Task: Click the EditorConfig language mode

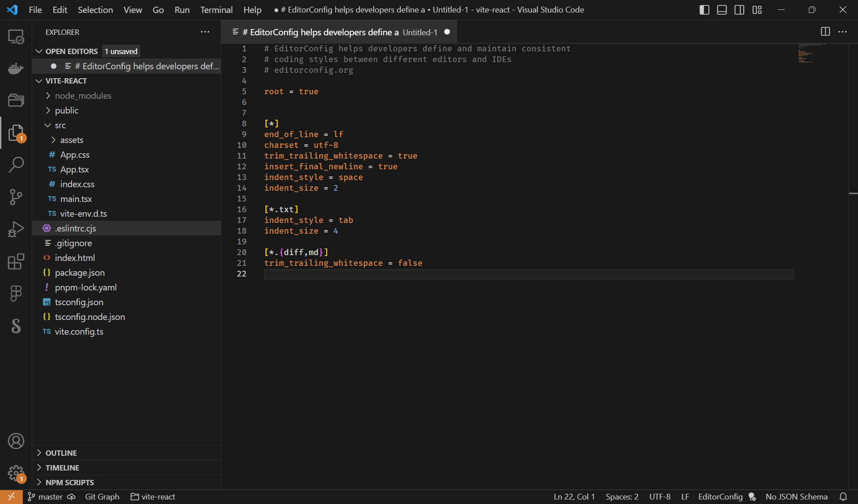Action: pos(720,497)
